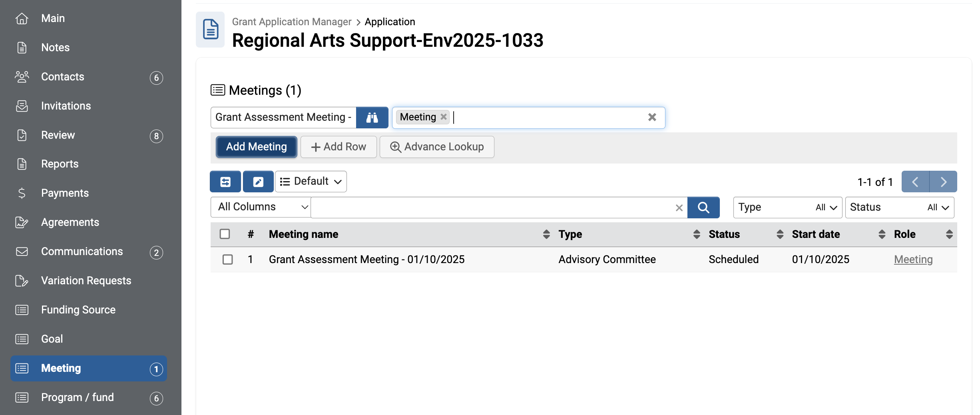Click the binoculars lookup icon
This screenshot has width=980, height=415.
pyautogui.click(x=372, y=118)
